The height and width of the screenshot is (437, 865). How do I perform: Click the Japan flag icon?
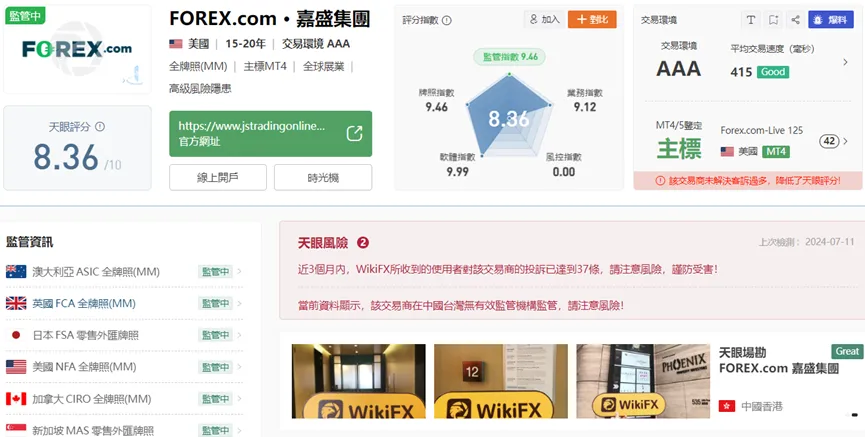(x=16, y=335)
